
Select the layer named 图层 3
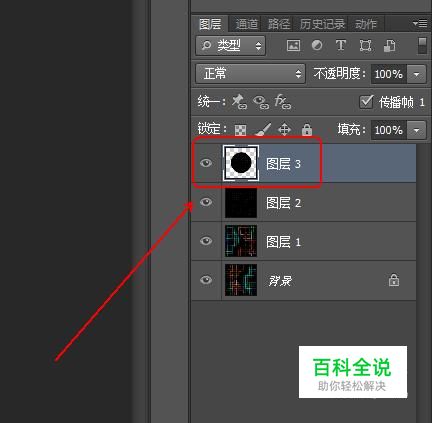click(x=283, y=164)
